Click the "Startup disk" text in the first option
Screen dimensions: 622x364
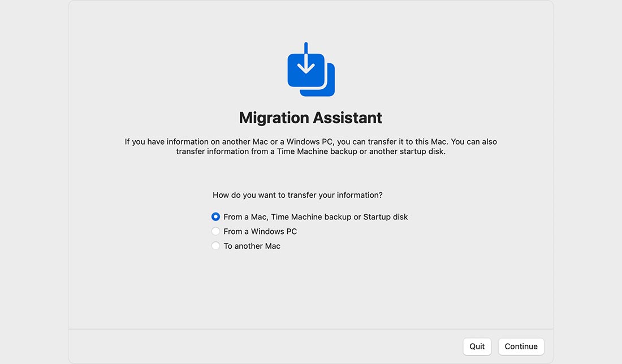coord(387,216)
